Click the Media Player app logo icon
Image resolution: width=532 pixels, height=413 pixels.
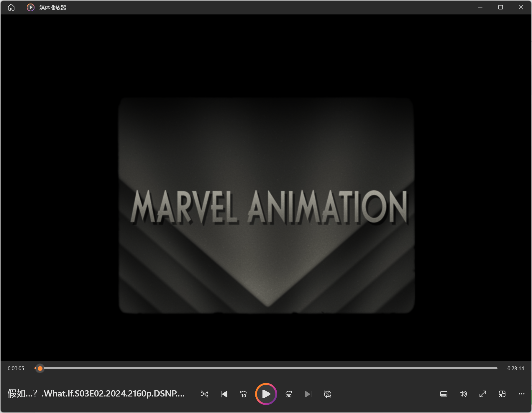point(31,7)
